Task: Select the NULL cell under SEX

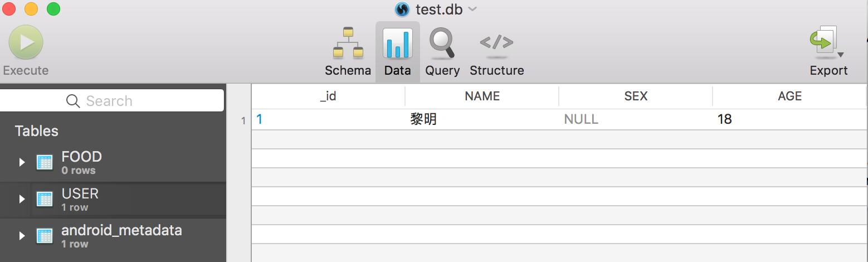Action: point(581,119)
